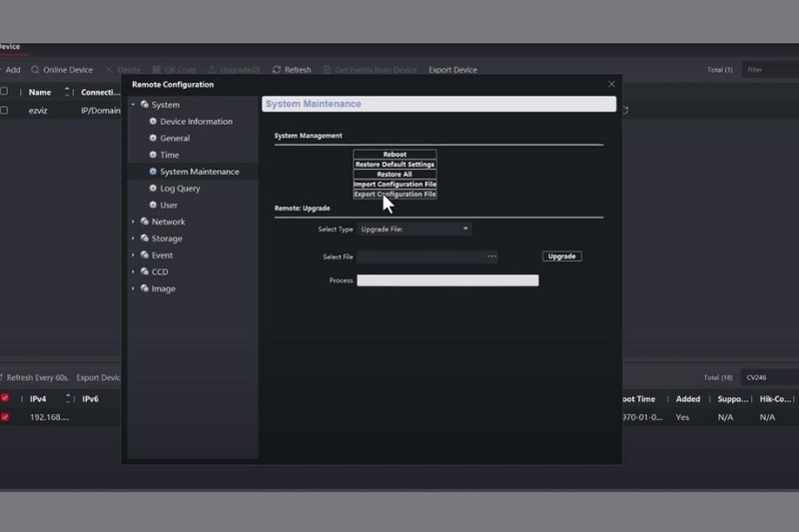Select Device Information in tree
The image size is (799, 532).
tap(196, 121)
